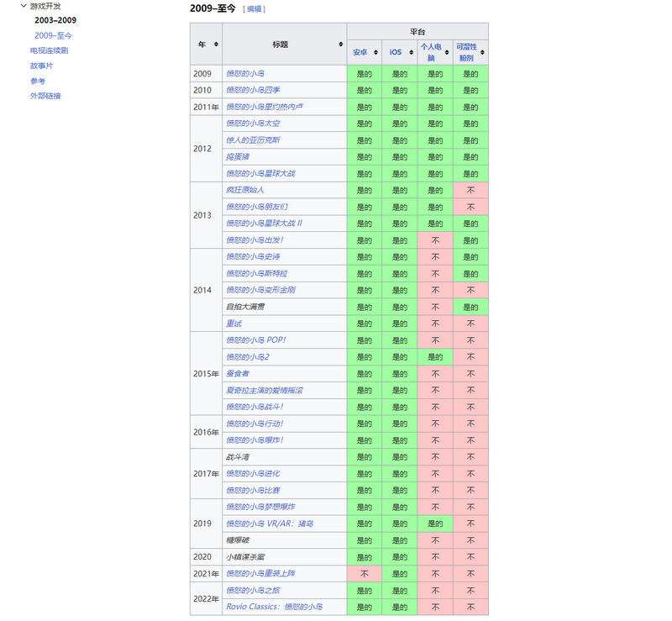Image resolution: width=672 pixels, height=621 pixels.
Task: Open 愤怒的小鸟 VR/AR: 猪岛 link
Action: click(x=270, y=524)
